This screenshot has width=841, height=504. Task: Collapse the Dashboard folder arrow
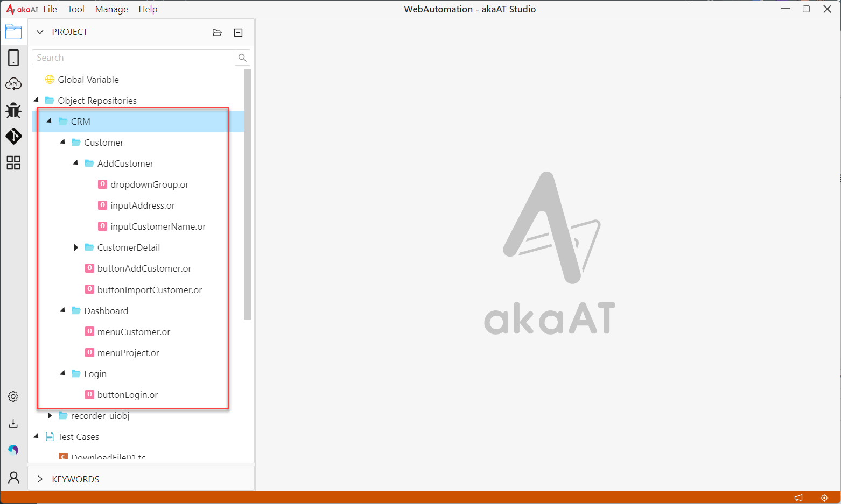point(62,310)
